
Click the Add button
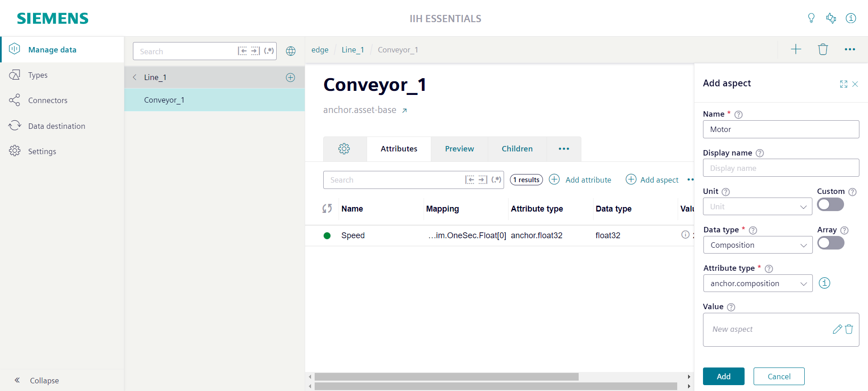723,376
